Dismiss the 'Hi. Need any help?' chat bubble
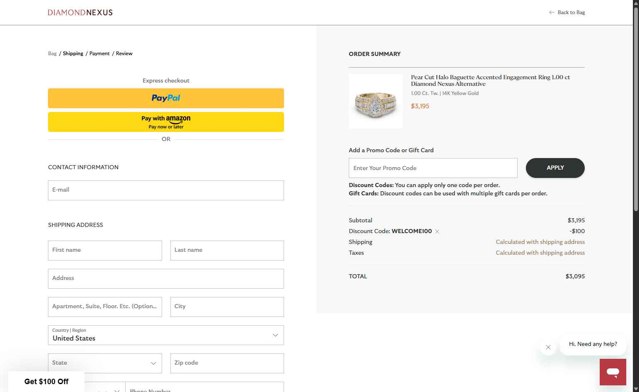Viewport: 639px width, 392px height. click(x=548, y=348)
